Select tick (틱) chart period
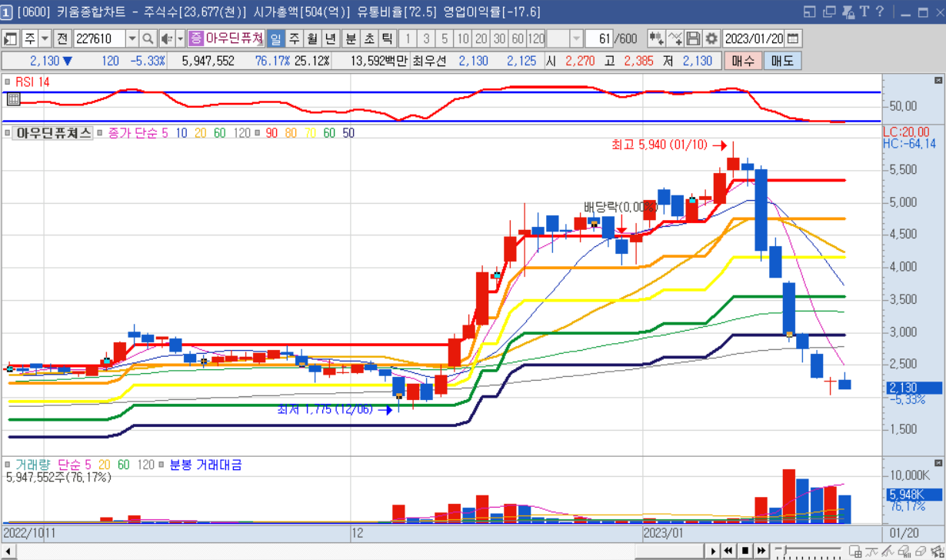 (388, 38)
